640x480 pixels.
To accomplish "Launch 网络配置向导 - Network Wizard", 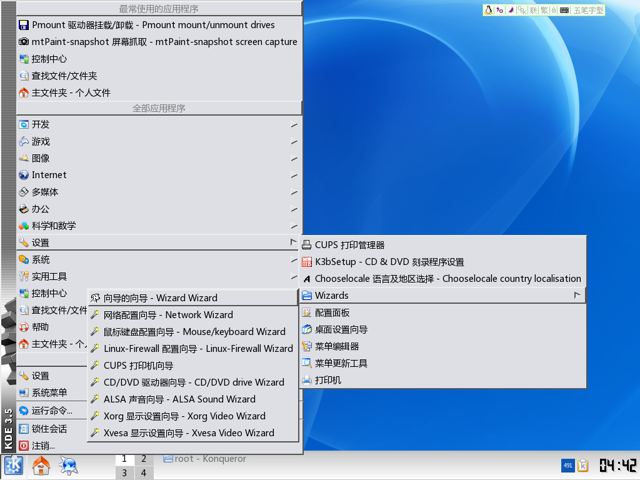I will [193, 315].
